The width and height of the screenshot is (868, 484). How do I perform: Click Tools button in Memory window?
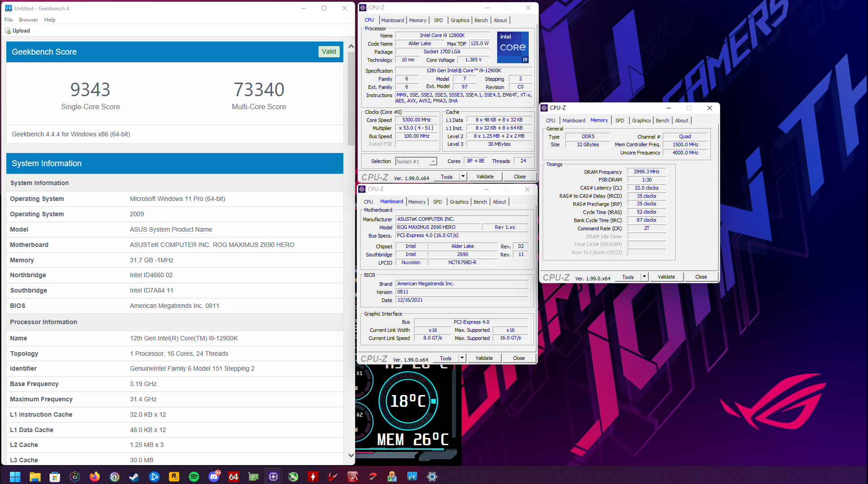[x=628, y=277]
